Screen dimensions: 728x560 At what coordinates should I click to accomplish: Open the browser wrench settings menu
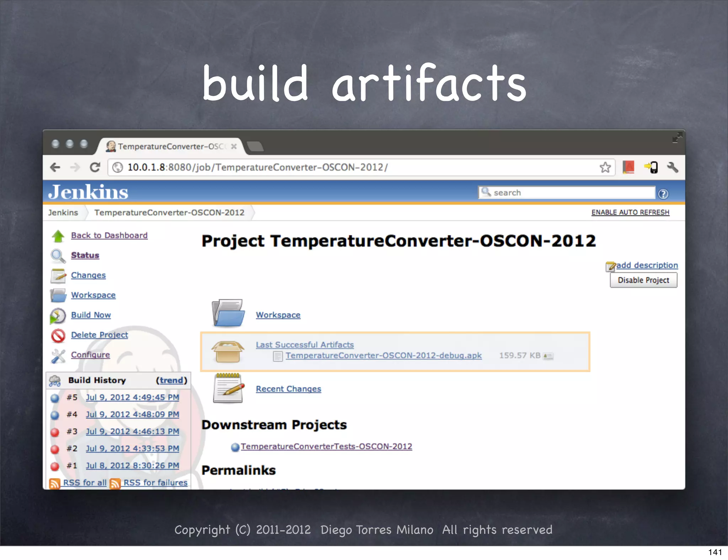[x=672, y=167]
